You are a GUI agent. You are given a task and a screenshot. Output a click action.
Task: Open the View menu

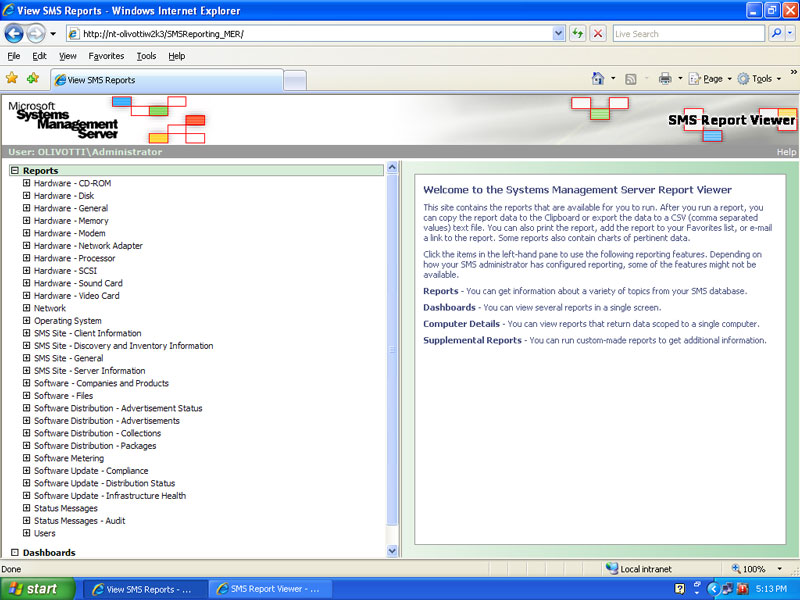[67, 56]
